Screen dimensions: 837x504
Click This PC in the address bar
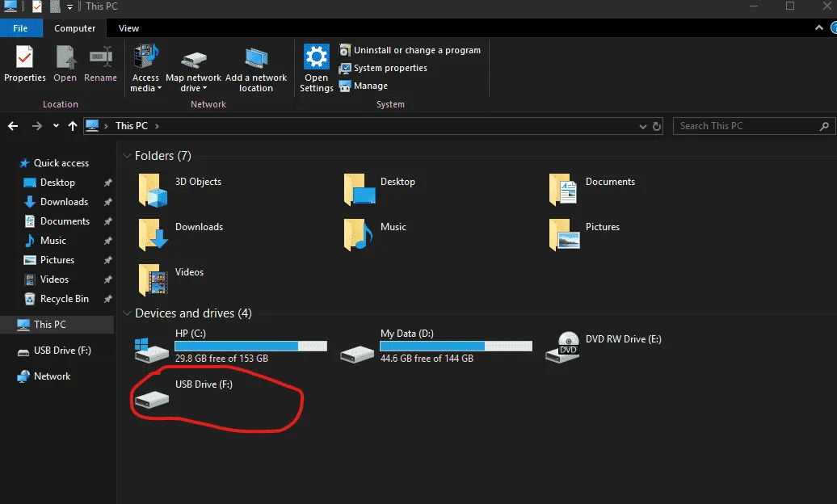[132, 126]
